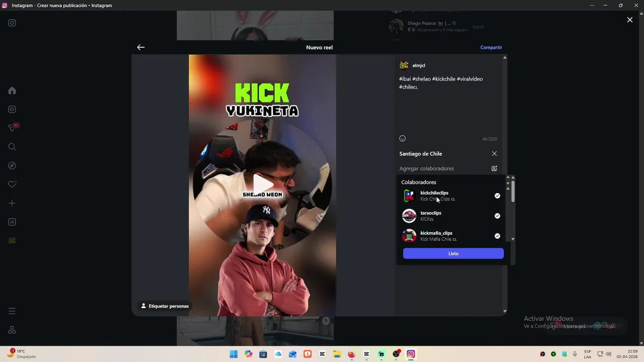Image resolution: width=644 pixels, height=362 pixels.
Task: Open Outlook from the taskbar
Action: click(x=293, y=354)
